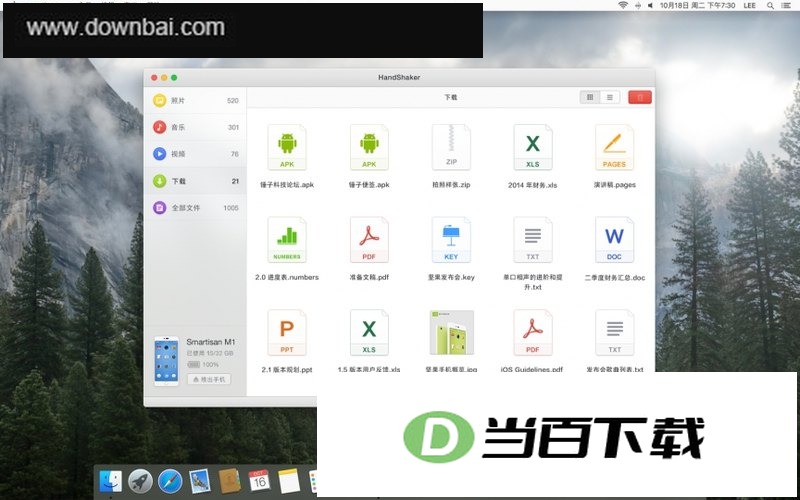Select the 锤子便签.apk file icon

tap(369, 147)
